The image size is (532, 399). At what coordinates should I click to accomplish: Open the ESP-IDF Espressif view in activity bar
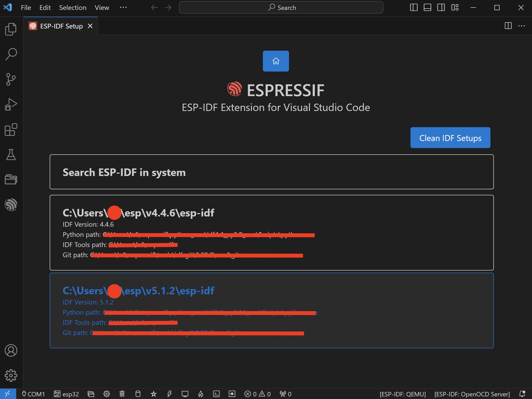click(11, 204)
